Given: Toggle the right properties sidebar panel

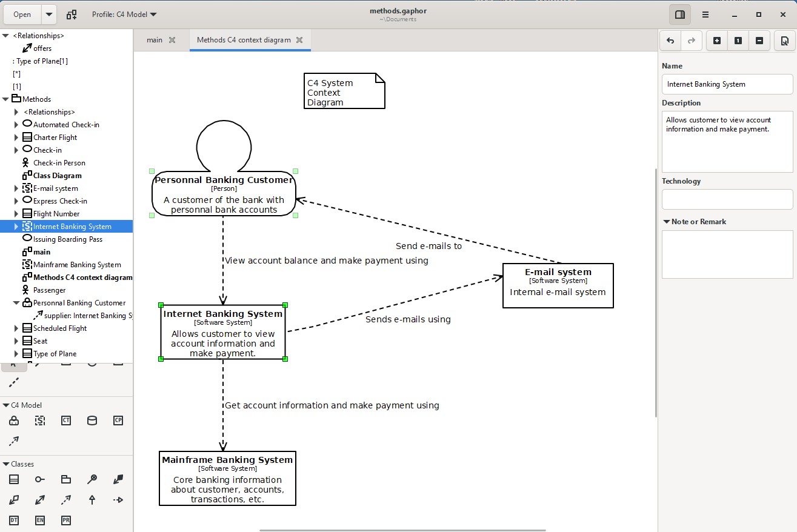Looking at the screenshot, I should pyautogui.click(x=679, y=14).
